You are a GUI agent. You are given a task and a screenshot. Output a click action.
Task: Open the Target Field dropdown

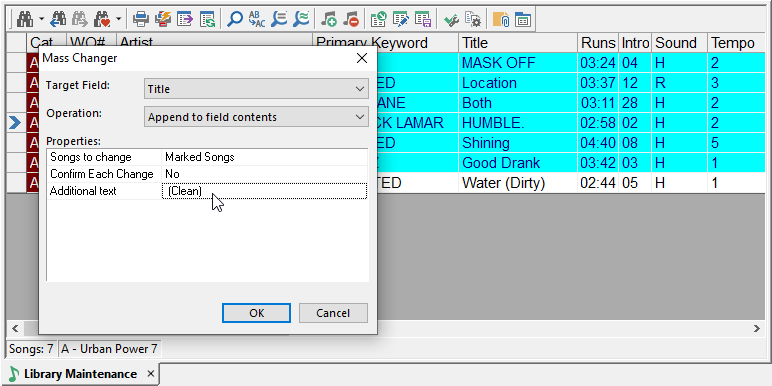[256, 89]
